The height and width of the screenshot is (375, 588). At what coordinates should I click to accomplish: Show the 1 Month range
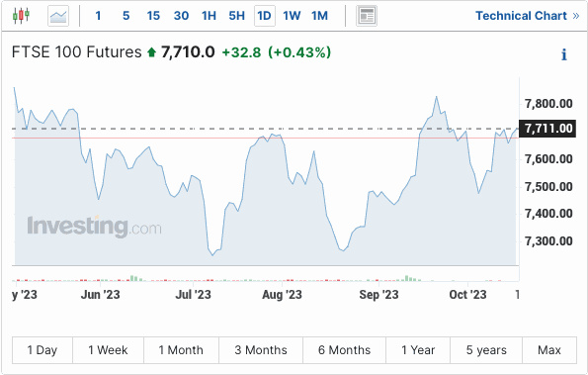click(x=181, y=350)
